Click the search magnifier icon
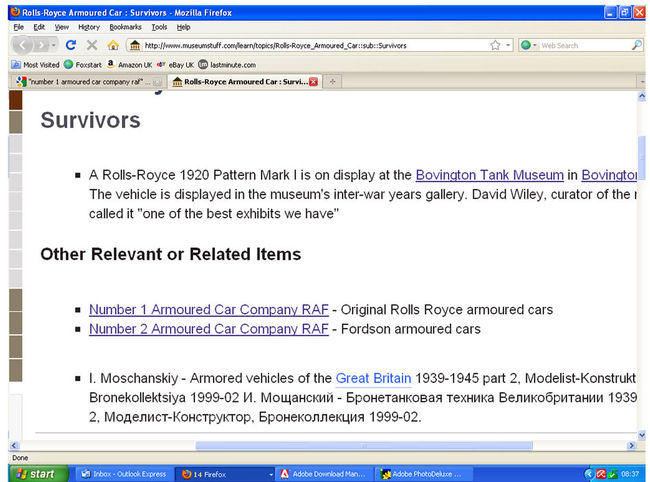 (x=637, y=45)
